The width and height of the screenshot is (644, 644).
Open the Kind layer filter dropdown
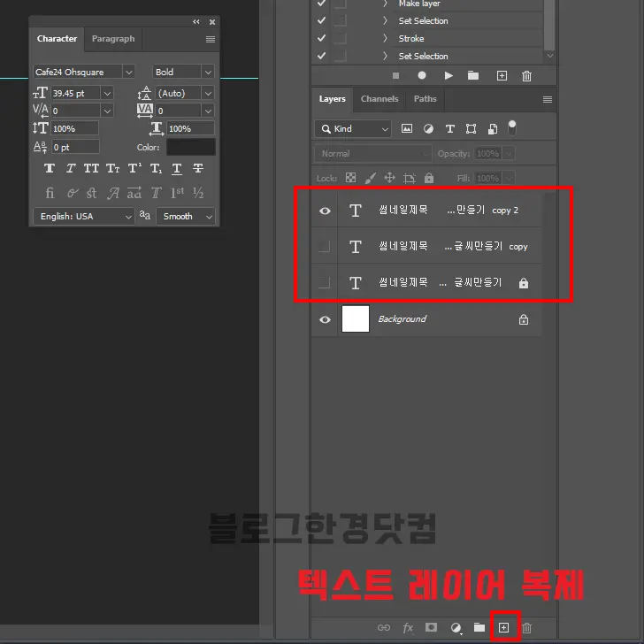[x=353, y=129]
